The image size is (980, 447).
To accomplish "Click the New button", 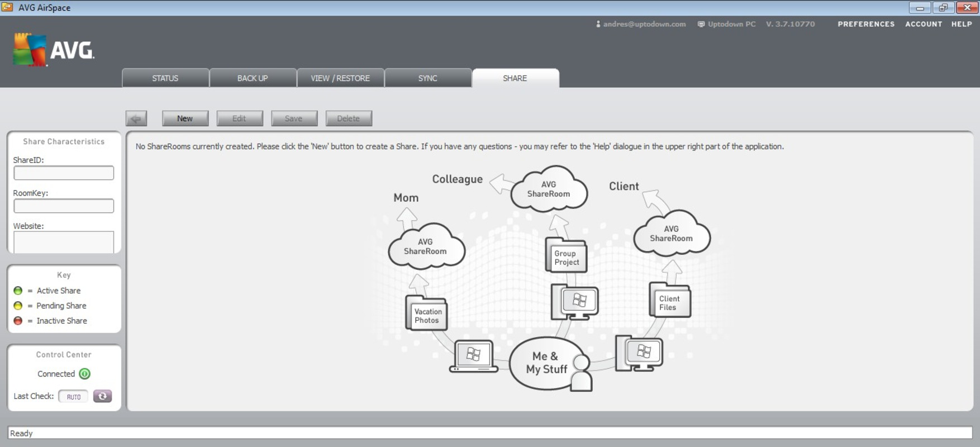I will point(185,118).
